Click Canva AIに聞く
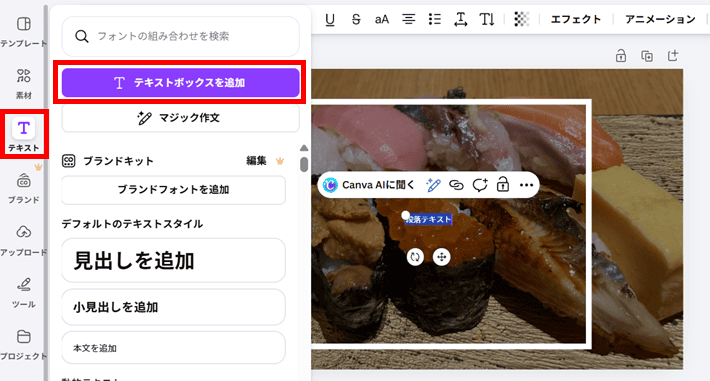710x381 pixels. point(378,185)
